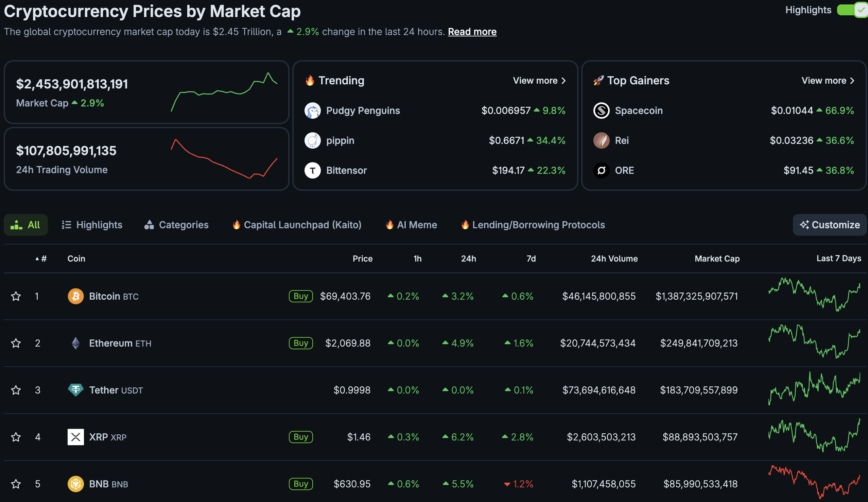Screen dimensions: 868x502
Task: Open Lending/Borrowing Protocols tab
Action: click(533, 225)
